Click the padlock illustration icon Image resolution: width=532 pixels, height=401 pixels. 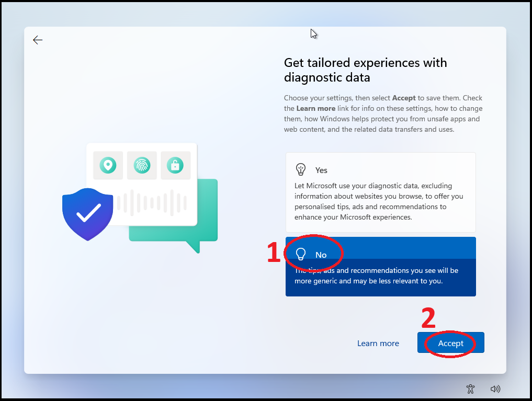coord(175,165)
